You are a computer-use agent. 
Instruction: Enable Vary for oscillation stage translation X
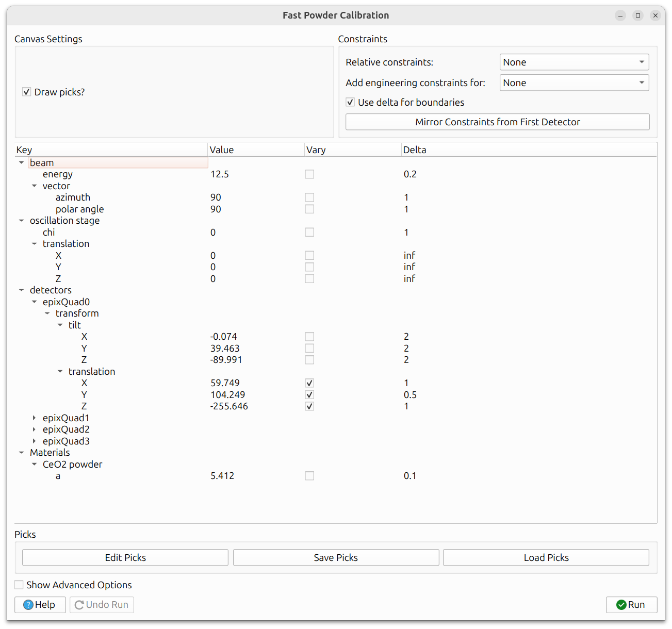click(309, 255)
